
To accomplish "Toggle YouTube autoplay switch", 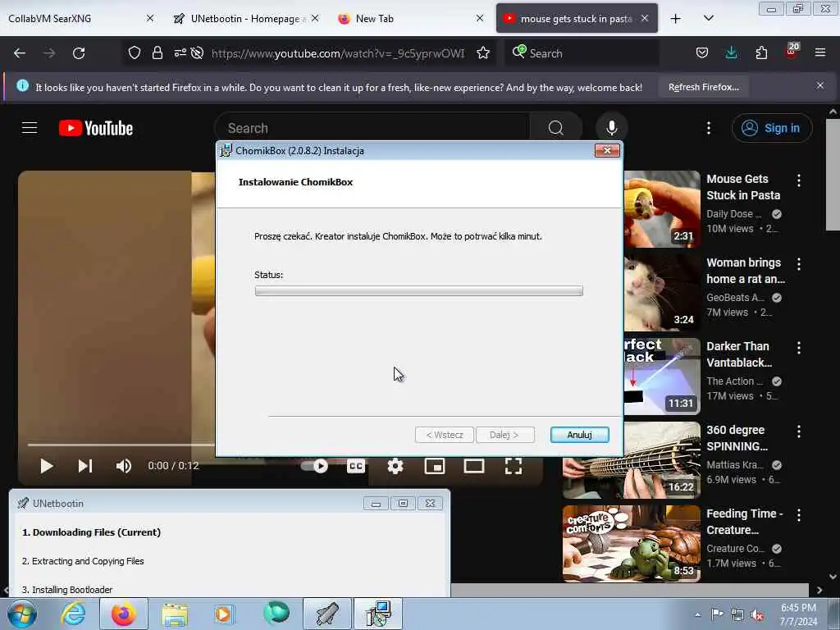I will [x=315, y=466].
